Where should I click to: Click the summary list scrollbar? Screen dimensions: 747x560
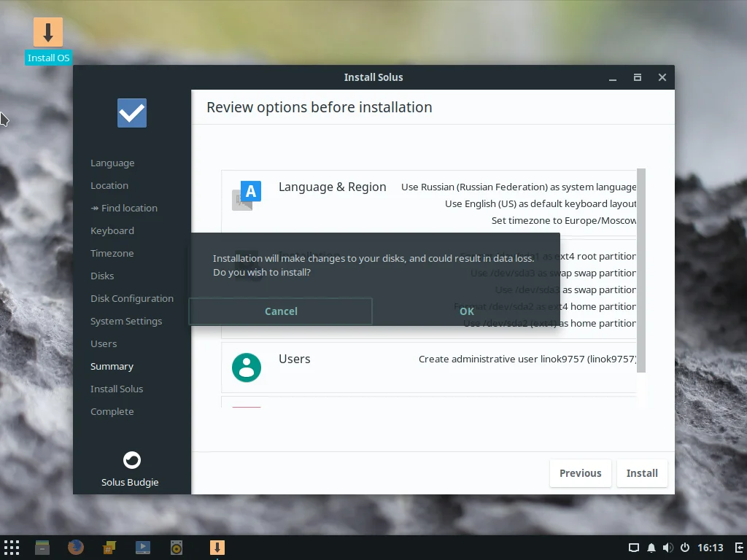[641, 270]
